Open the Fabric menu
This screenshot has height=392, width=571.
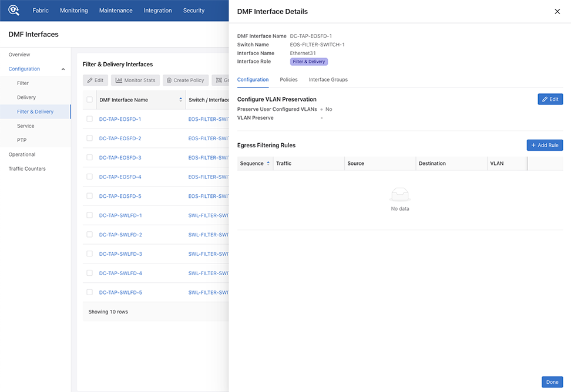[x=41, y=11]
